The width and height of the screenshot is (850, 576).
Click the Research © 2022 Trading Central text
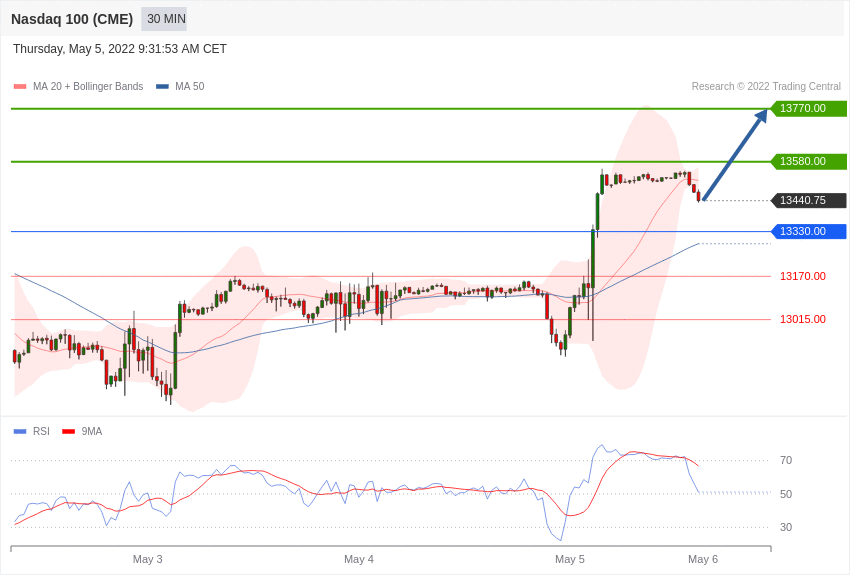click(766, 87)
